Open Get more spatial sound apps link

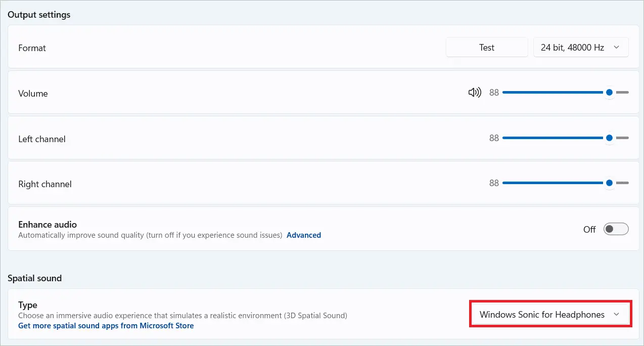(106, 326)
